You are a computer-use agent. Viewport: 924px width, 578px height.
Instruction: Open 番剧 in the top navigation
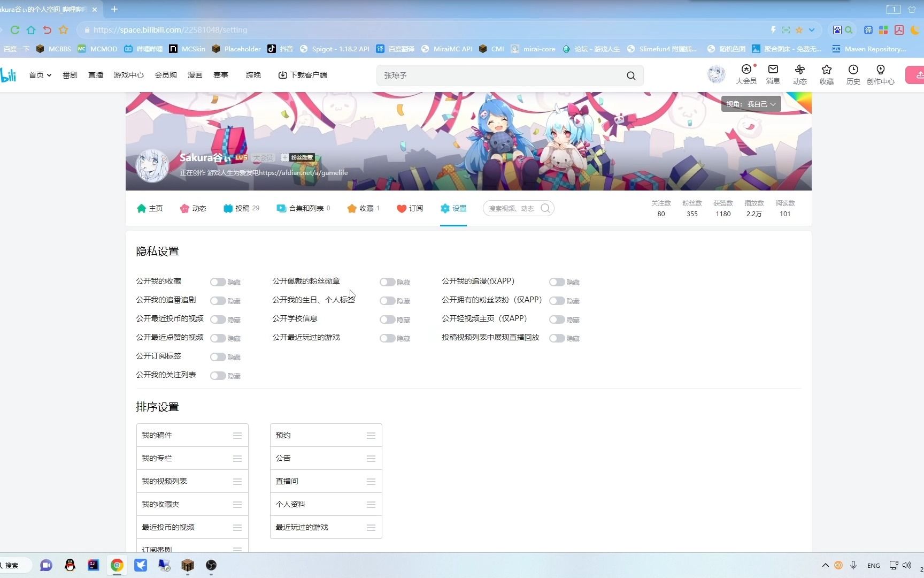70,75
